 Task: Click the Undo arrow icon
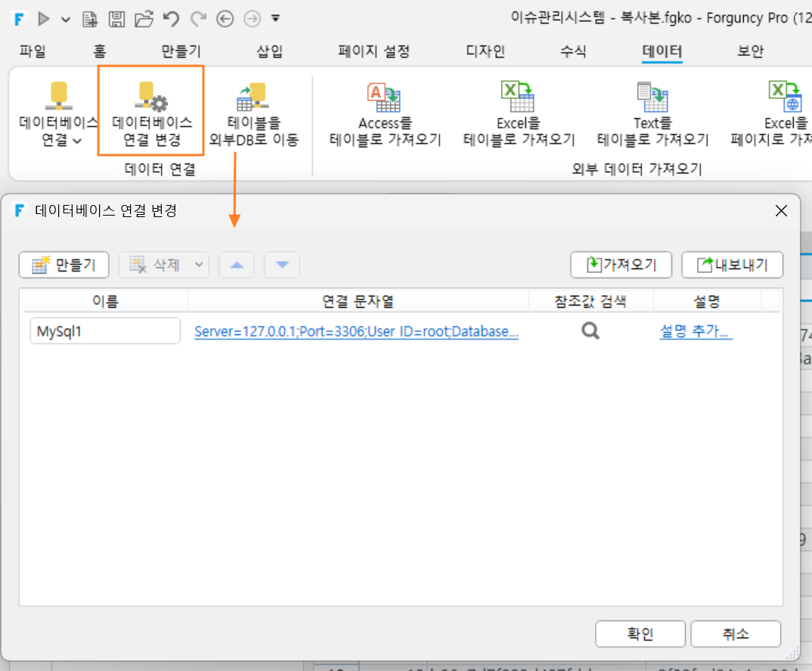(171, 19)
